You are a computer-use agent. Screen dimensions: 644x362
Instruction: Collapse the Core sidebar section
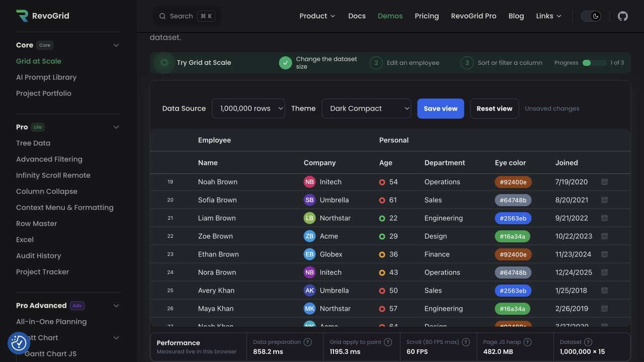click(116, 45)
